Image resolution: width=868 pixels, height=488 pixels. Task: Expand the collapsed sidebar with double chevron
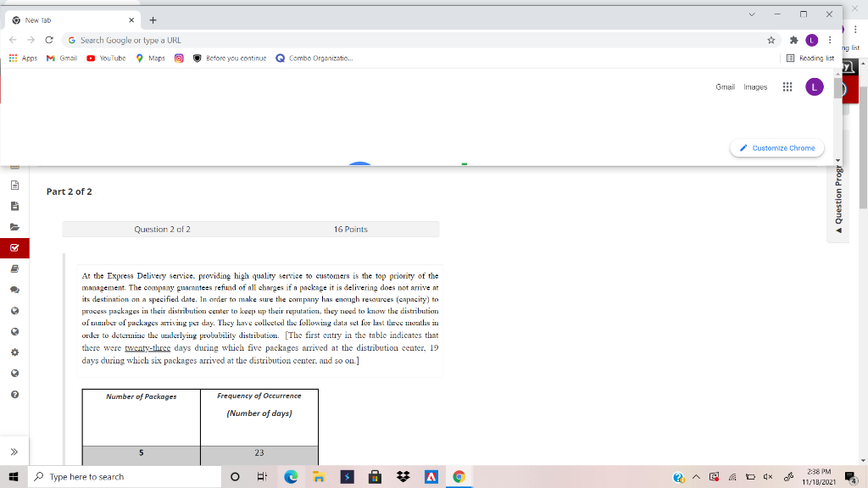tap(14, 451)
